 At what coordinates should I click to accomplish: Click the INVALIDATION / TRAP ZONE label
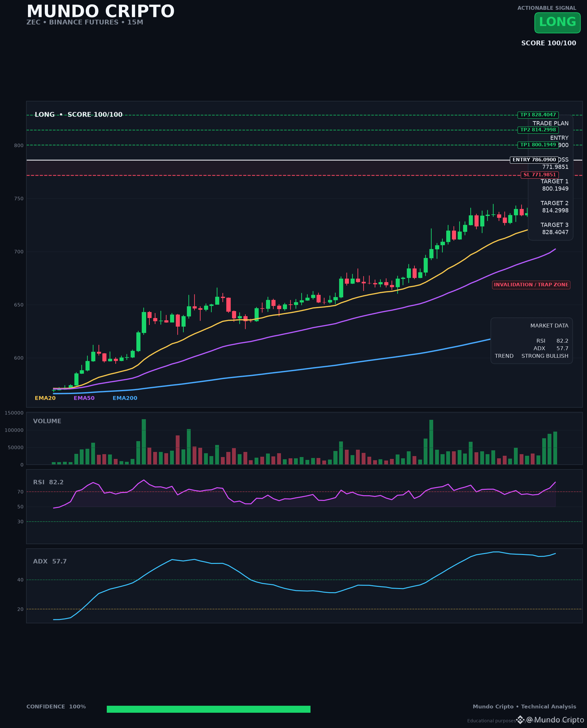click(x=531, y=285)
